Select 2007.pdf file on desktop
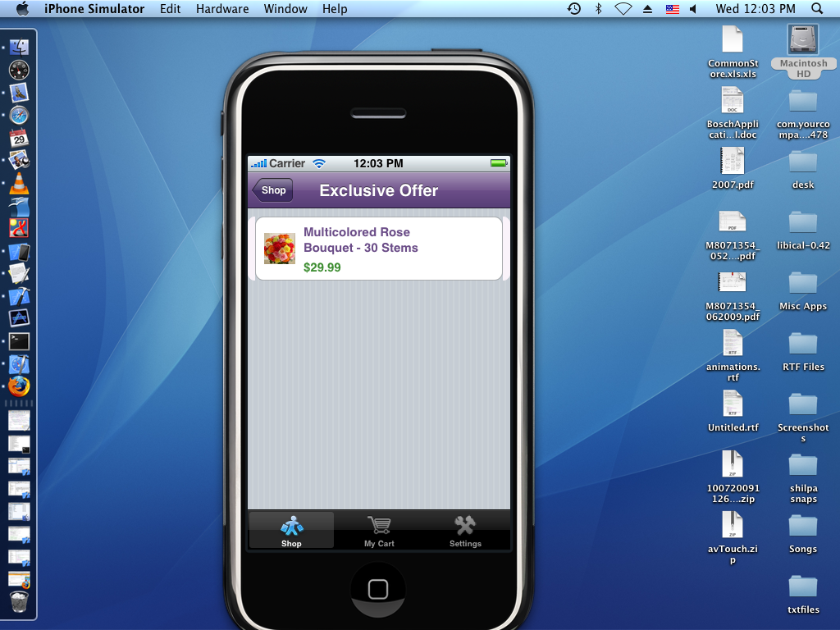This screenshot has width=840, height=630. click(733, 168)
